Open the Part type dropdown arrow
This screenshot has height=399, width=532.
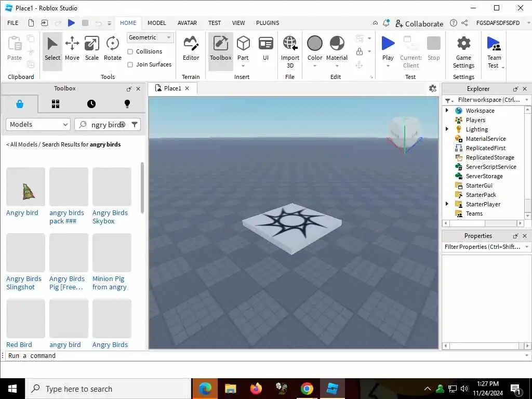[243, 66]
